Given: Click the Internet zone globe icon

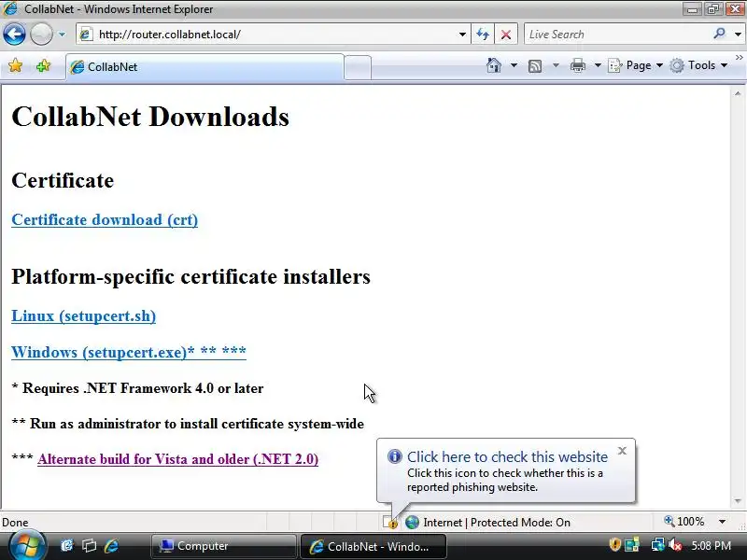Looking at the screenshot, I should point(412,523).
